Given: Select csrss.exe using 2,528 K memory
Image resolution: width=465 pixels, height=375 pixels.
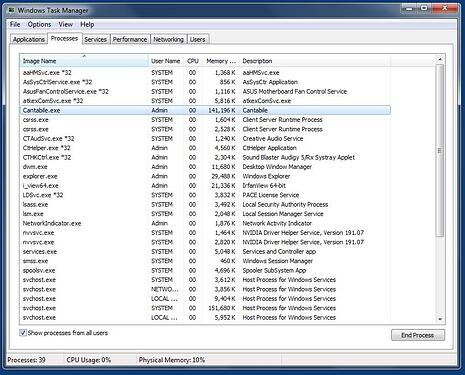Looking at the screenshot, I should (205, 129).
